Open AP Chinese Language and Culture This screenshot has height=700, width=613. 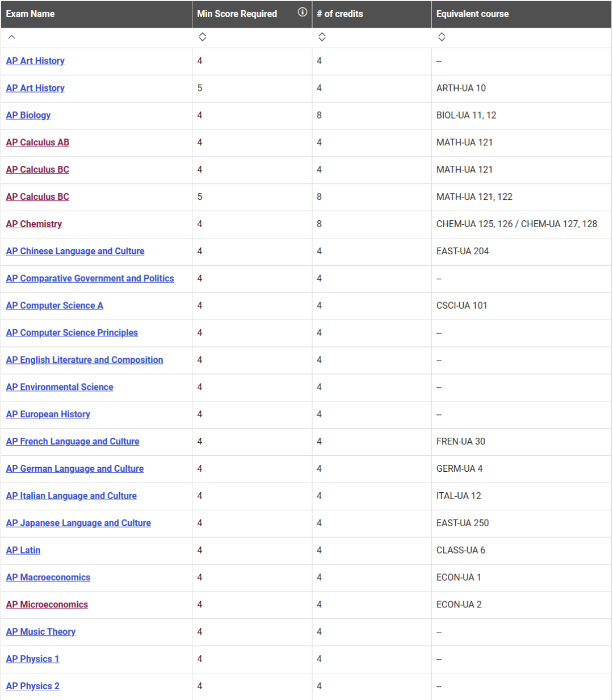pyautogui.click(x=75, y=252)
